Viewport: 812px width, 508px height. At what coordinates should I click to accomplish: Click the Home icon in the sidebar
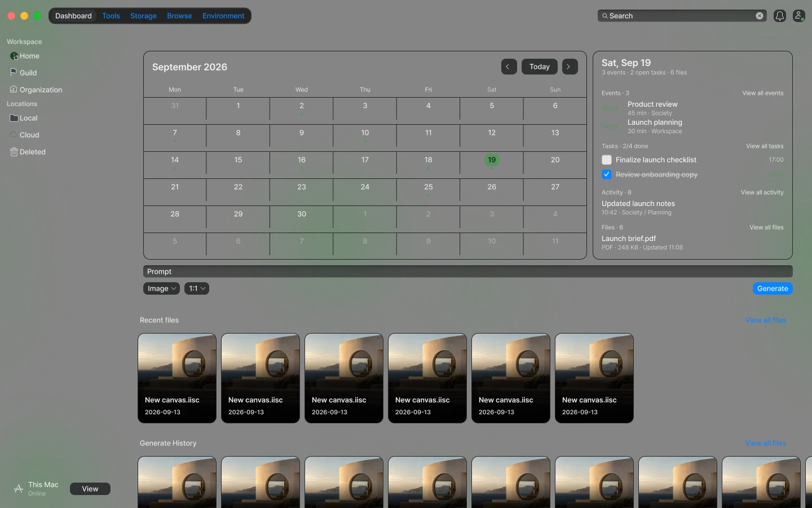(14, 56)
